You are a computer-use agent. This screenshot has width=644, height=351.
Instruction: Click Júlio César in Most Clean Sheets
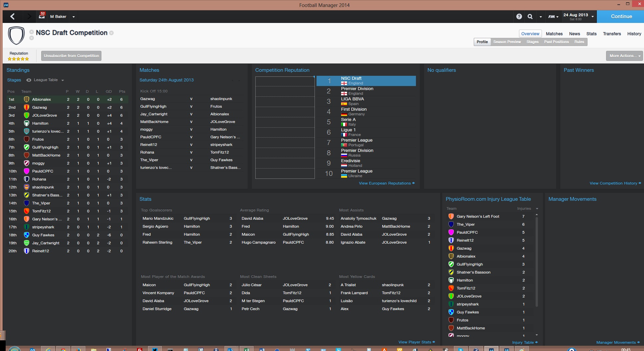tap(252, 285)
